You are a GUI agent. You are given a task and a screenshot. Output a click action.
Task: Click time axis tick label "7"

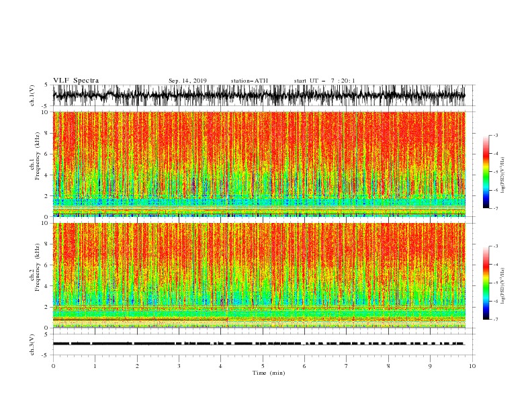coord(347,366)
